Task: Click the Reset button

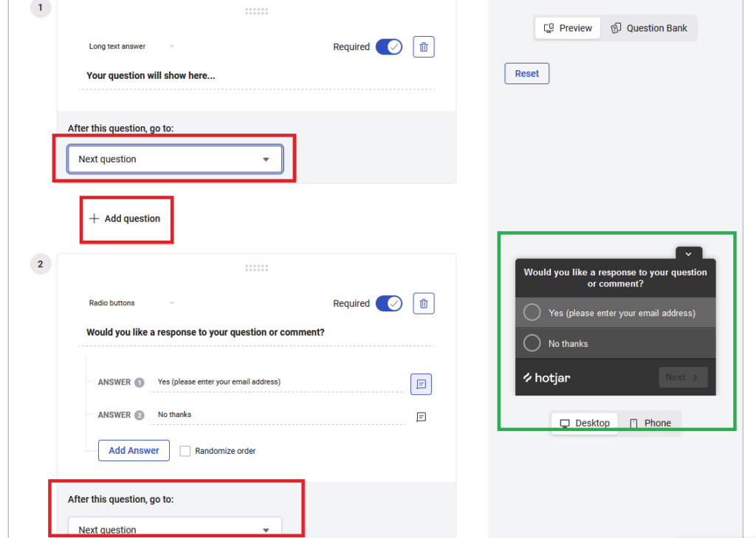Action: tap(526, 74)
